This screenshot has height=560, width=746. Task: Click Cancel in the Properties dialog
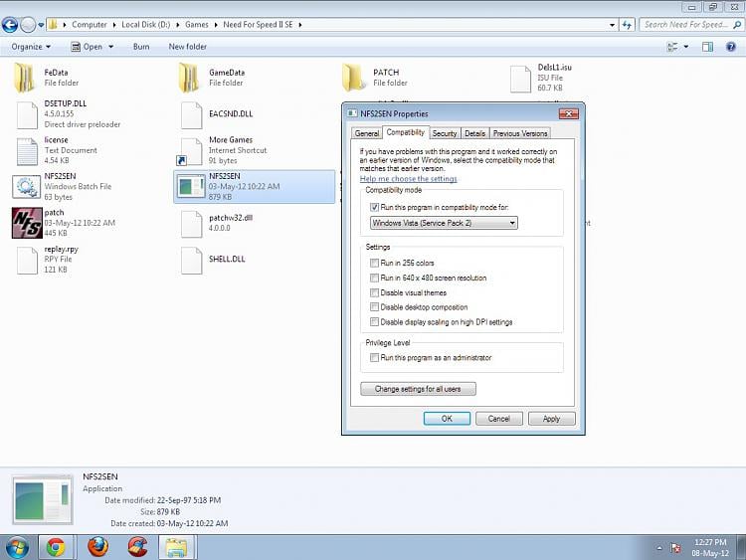pos(499,419)
